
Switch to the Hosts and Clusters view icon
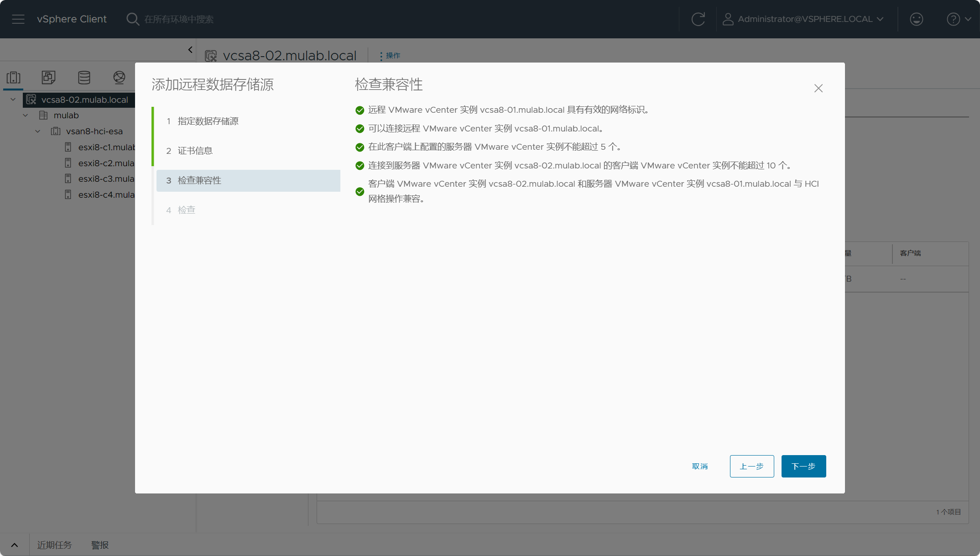tap(14, 78)
